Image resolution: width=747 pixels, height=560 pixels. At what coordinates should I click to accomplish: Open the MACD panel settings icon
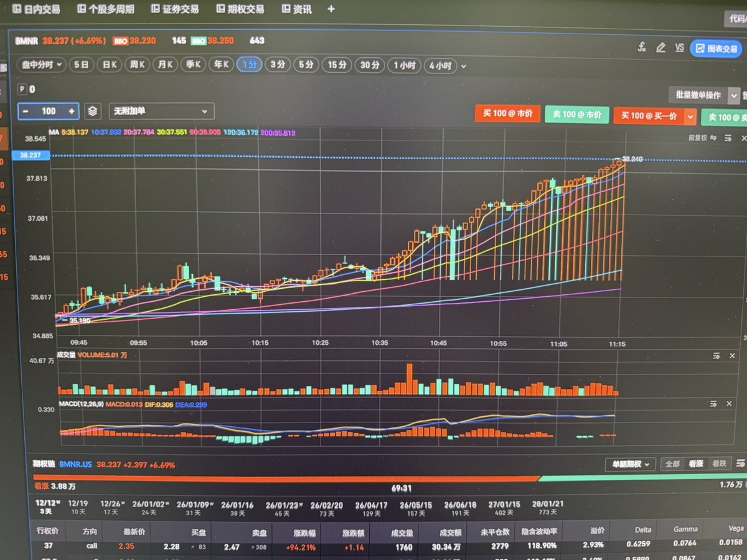(713, 404)
